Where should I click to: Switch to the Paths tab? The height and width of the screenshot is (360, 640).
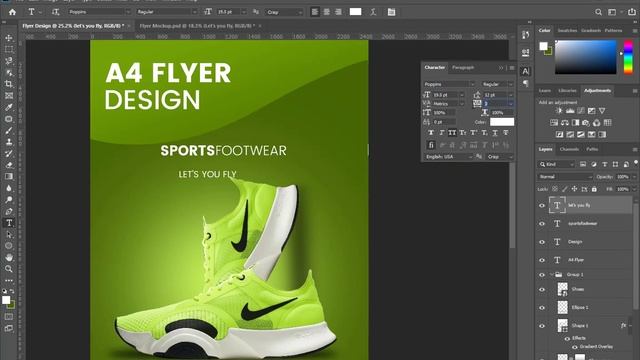[x=592, y=149]
